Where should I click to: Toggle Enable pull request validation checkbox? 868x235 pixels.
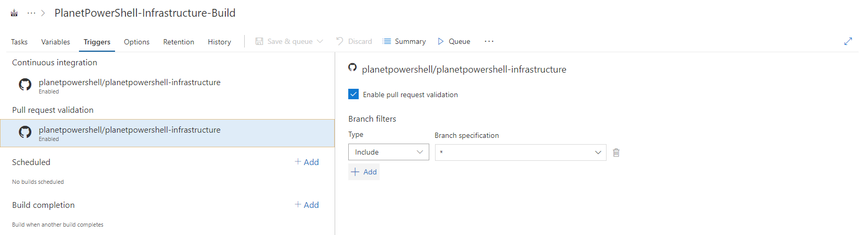(x=353, y=94)
